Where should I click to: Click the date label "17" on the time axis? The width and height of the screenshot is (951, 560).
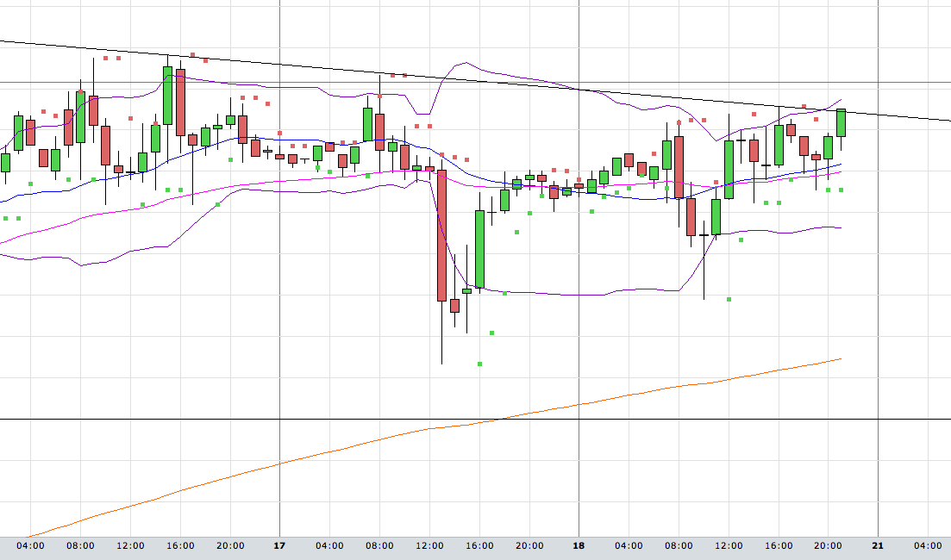tap(279, 545)
